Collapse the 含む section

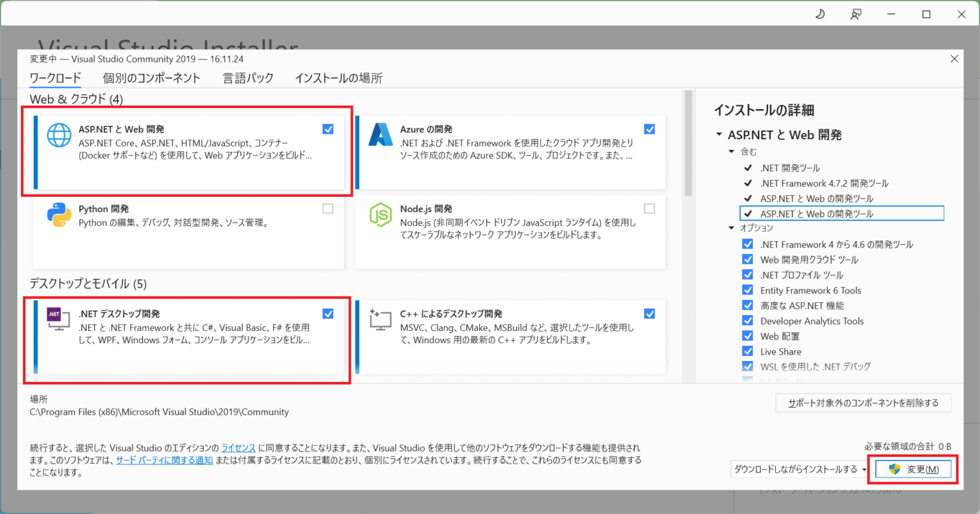731,152
